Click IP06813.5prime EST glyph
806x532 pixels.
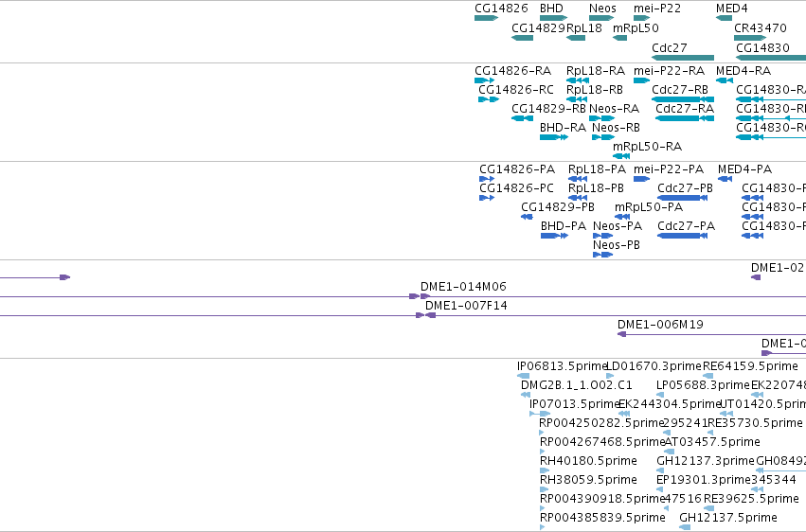523,376
